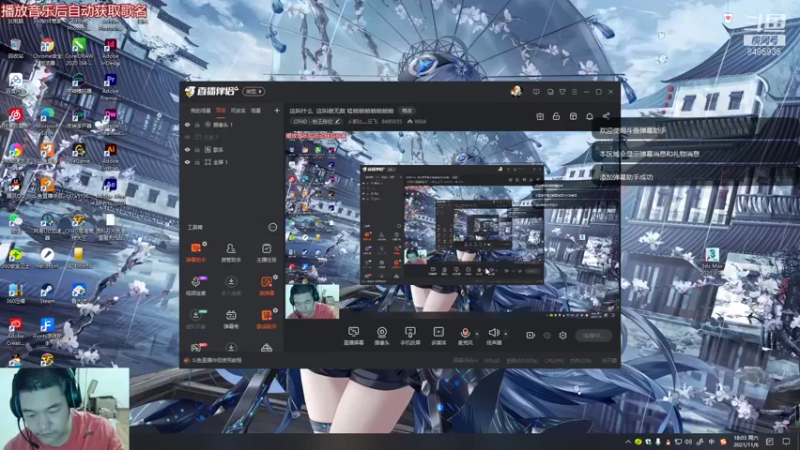This screenshot has height=450, width=800.
Task: Toggle lock on 摄像头 1 source
Action: pyautogui.click(x=197, y=124)
